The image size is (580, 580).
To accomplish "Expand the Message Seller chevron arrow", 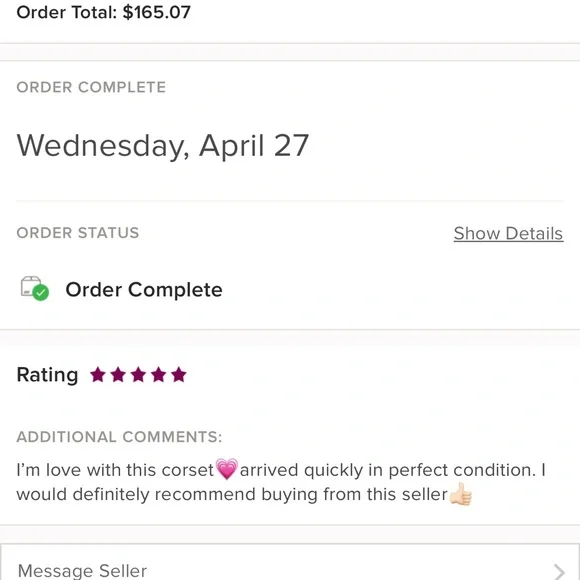I will [559, 571].
